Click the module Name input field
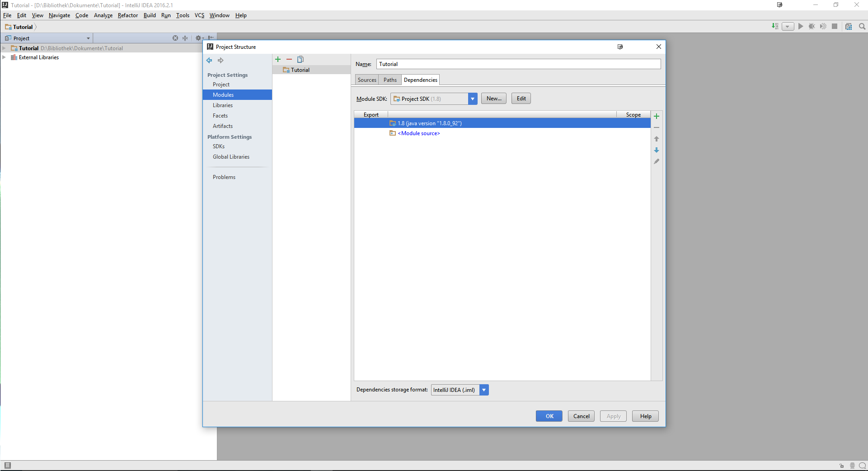The image size is (868, 471). pyautogui.click(x=518, y=64)
